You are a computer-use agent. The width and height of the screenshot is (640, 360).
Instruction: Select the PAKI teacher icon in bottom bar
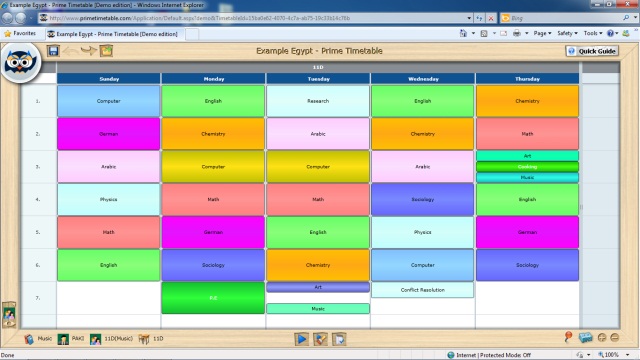click(x=63, y=339)
